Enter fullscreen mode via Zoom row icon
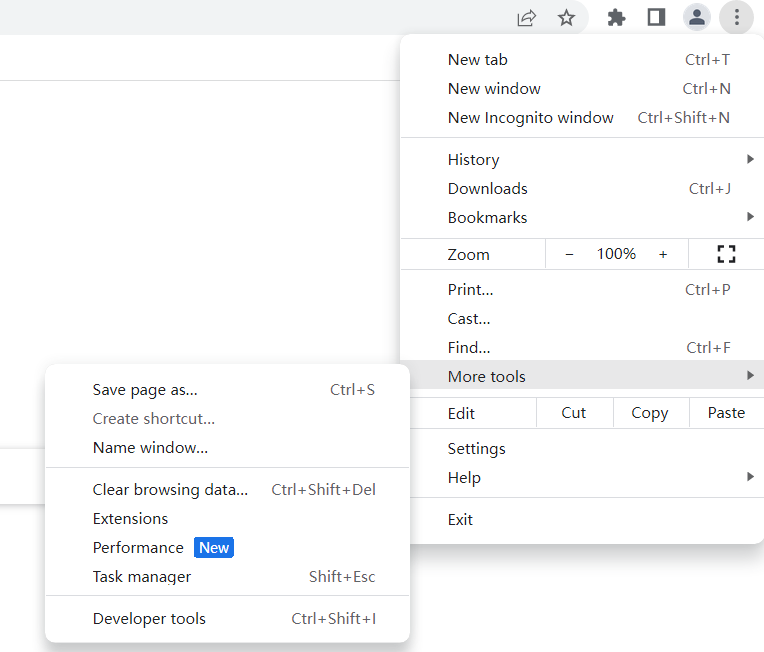764x652 pixels. coord(726,254)
